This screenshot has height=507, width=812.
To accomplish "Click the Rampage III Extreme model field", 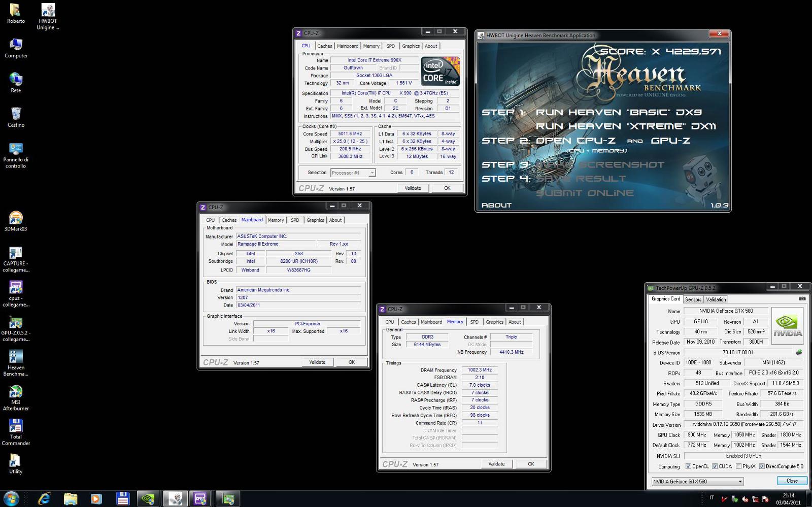I will 276,244.
